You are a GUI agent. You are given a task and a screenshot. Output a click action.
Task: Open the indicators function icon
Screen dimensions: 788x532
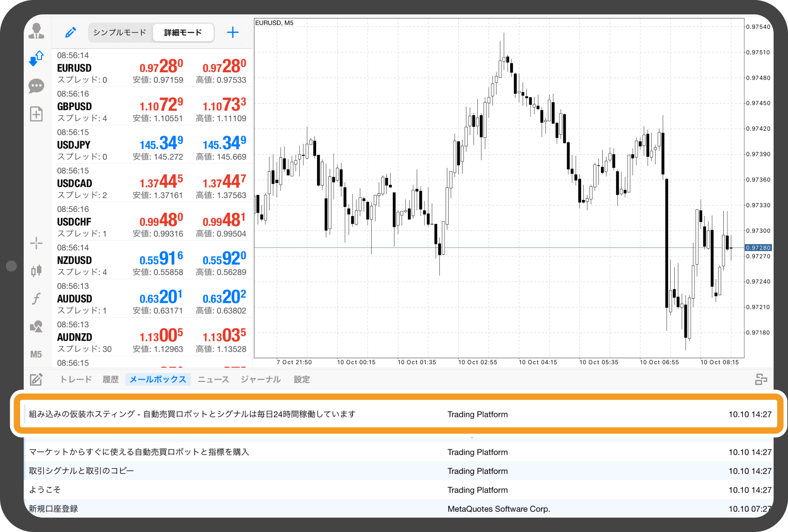pyautogui.click(x=36, y=299)
